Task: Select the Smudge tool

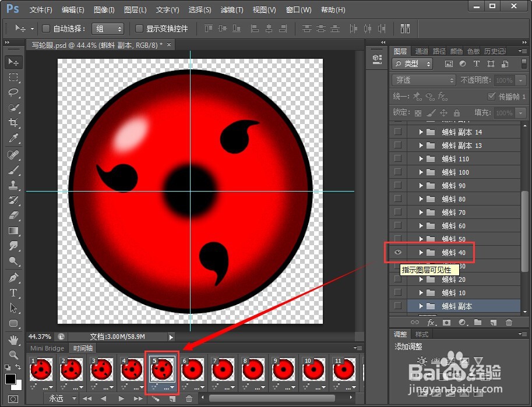Action: [x=13, y=246]
